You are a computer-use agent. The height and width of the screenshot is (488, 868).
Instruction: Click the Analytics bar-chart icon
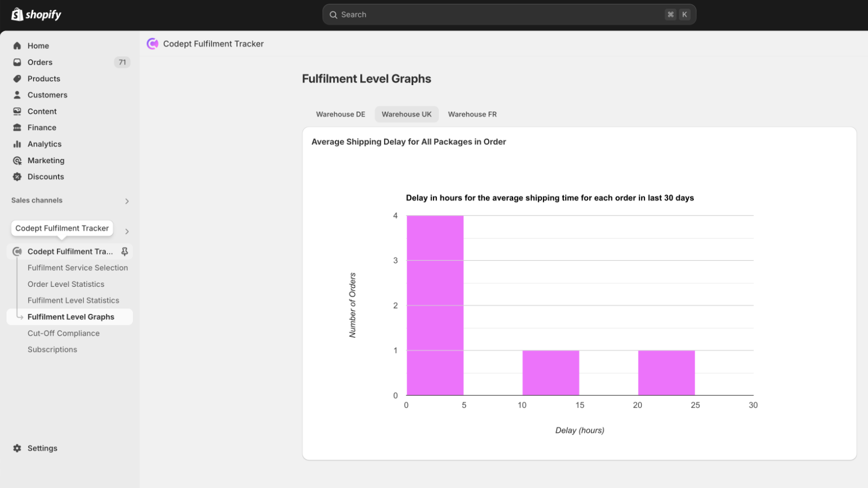point(17,144)
